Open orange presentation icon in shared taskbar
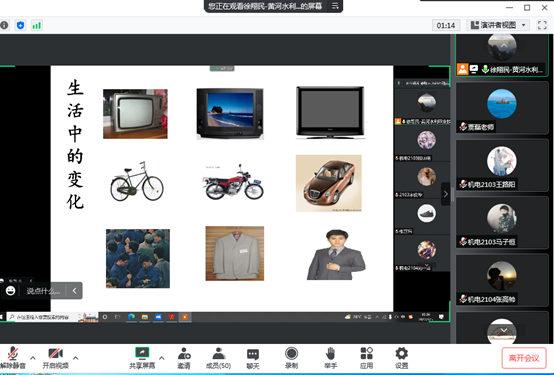554x375 pixels. click(x=185, y=317)
